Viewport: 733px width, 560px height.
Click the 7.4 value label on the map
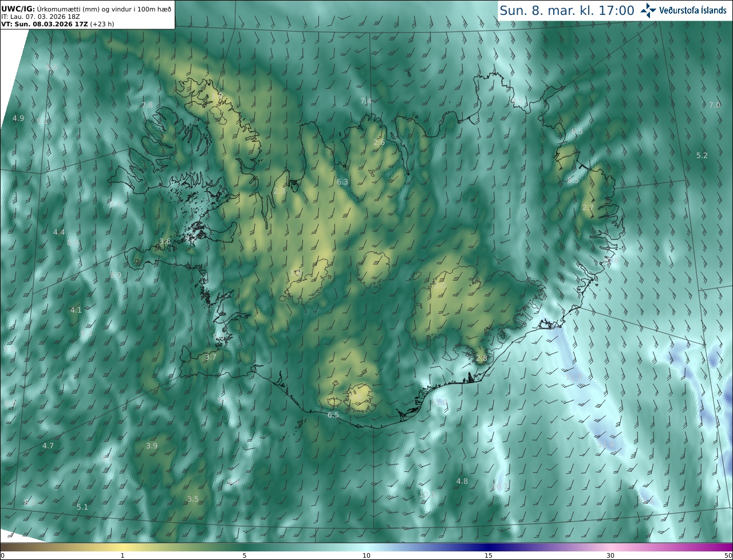pos(365,101)
